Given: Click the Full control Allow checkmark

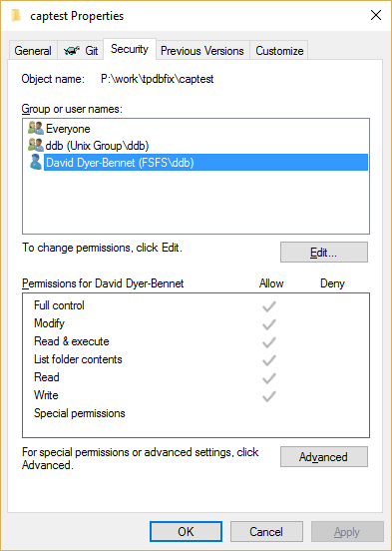Looking at the screenshot, I should pos(269,306).
